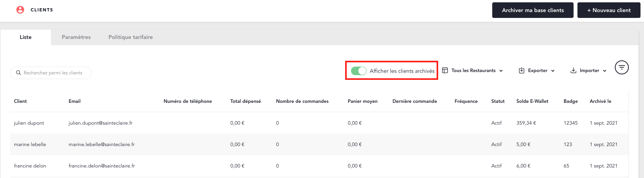Open the Exporter dropdown chevron
This screenshot has width=644, height=178.
(x=553, y=71)
